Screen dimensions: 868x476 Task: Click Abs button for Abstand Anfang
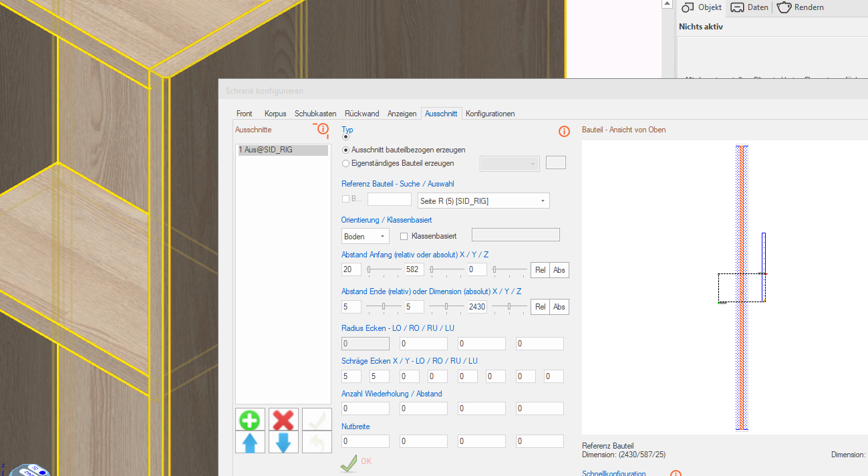point(559,270)
